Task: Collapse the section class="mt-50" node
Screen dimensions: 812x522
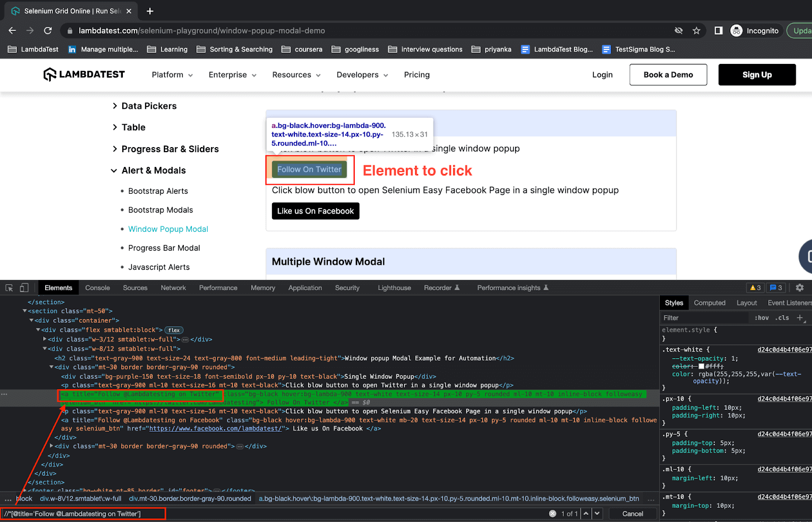Action: coord(24,311)
